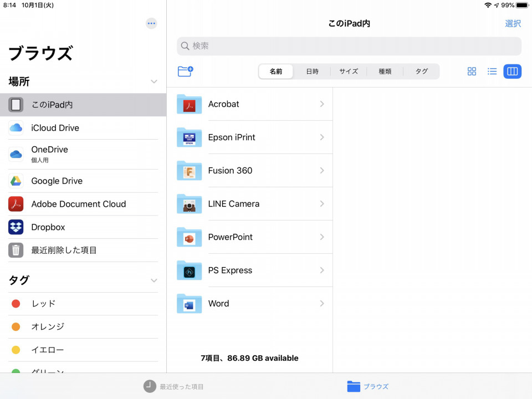This screenshot has height=399, width=532.
Task: Click the clock icon for recents
Action: coord(150,386)
